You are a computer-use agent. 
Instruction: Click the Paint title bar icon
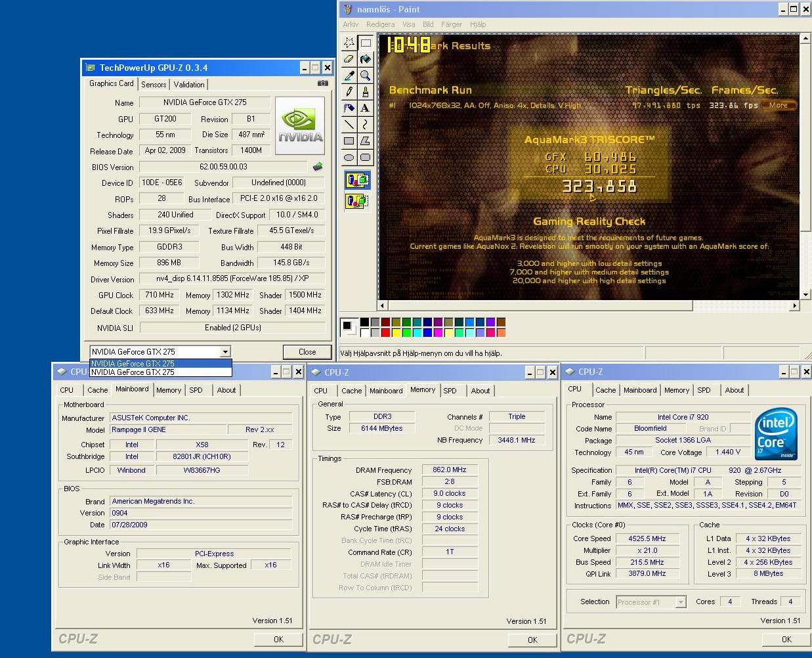click(x=348, y=9)
